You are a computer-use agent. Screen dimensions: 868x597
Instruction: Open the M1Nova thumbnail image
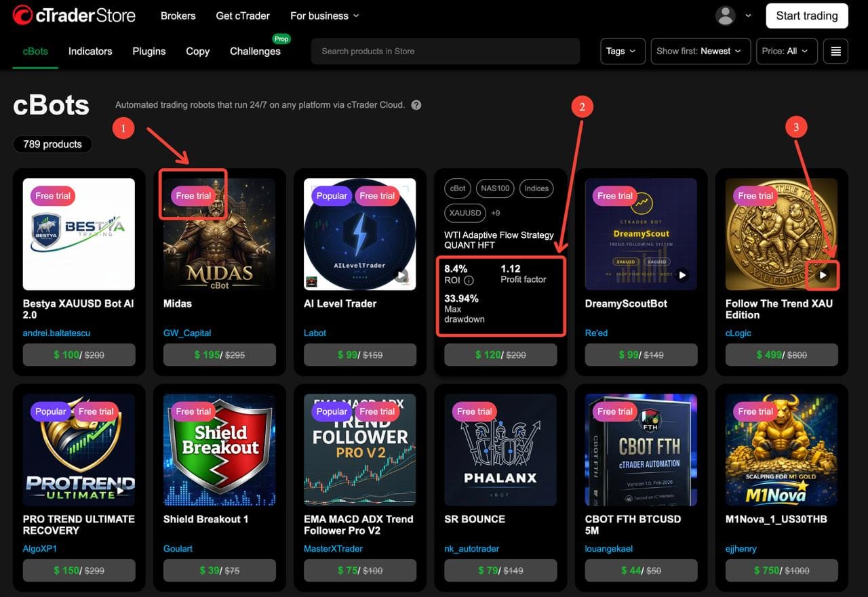[x=781, y=450]
